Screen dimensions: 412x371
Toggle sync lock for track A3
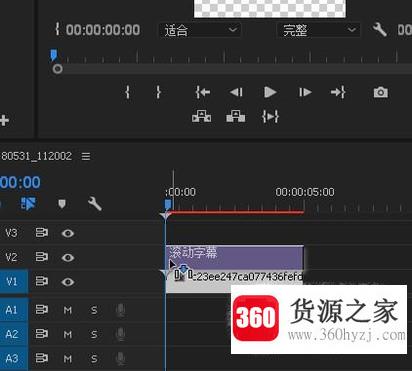pyautogui.click(x=42, y=358)
